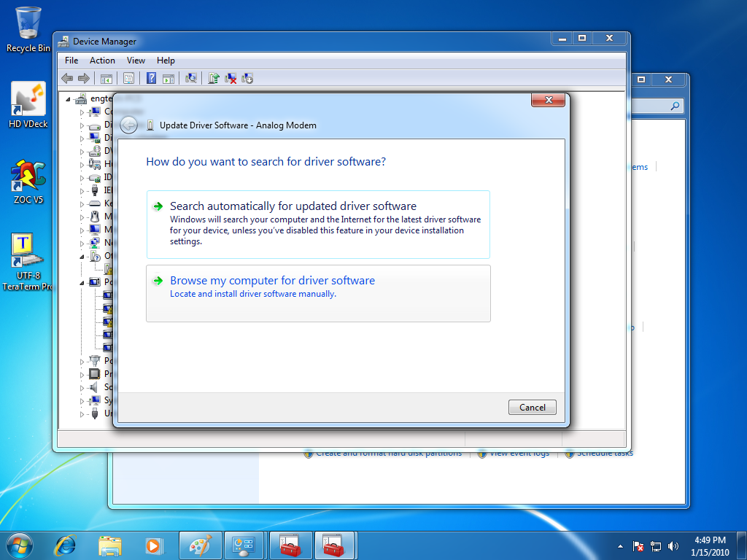Click the Uninstall device toolbar icon

point(231,78)
